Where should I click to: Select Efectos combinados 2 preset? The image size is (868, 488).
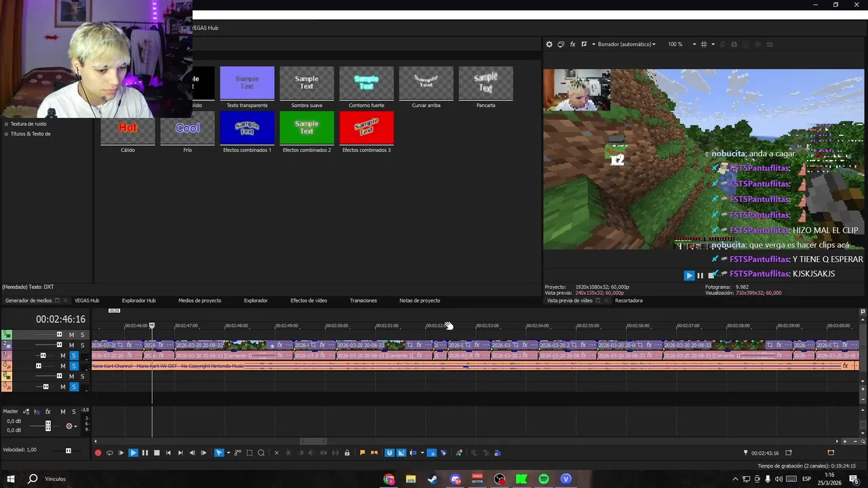pyautogui.click(x=307, y=132)
